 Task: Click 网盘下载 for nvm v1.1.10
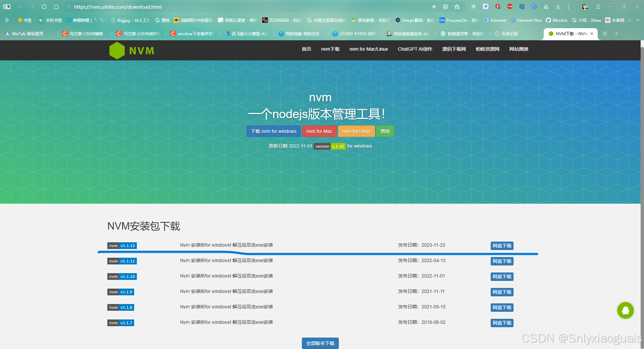(502, 277)
